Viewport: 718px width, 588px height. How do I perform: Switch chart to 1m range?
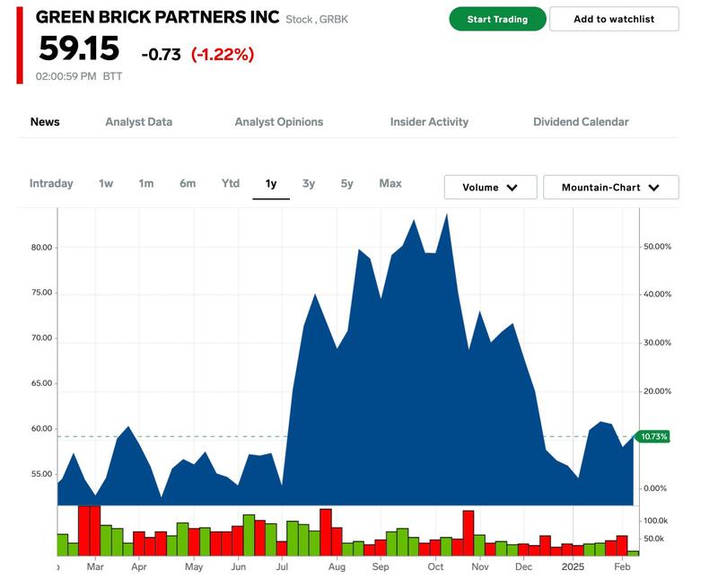point(146,184)
